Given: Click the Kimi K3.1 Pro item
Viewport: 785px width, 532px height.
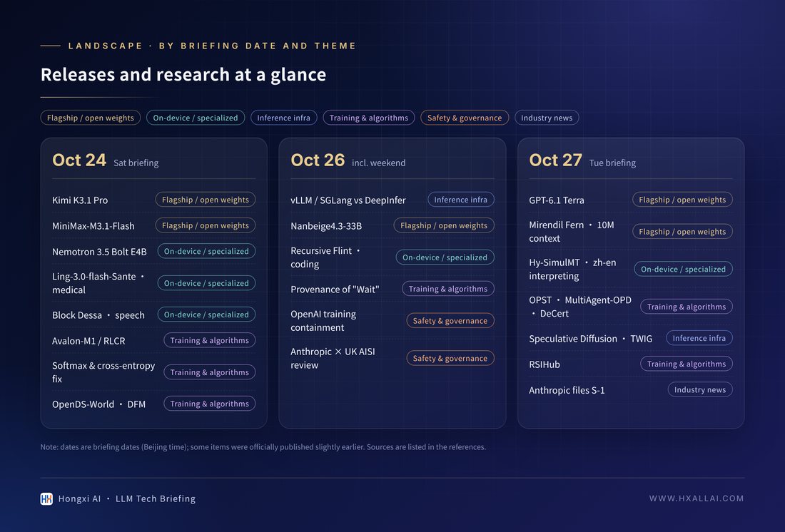Looking at the screenshot, I should pyautogui.click(x=80, y=200).
